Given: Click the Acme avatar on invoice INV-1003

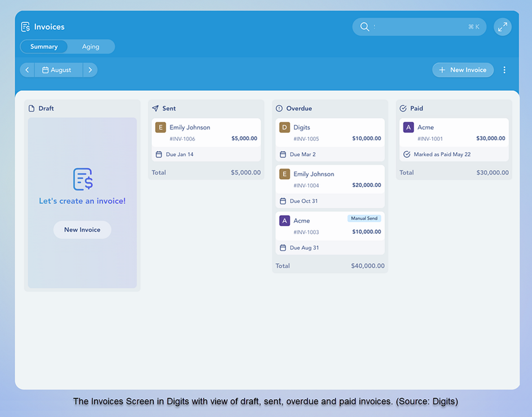Looking at the screenshot, I should click(x=284, y=221).
